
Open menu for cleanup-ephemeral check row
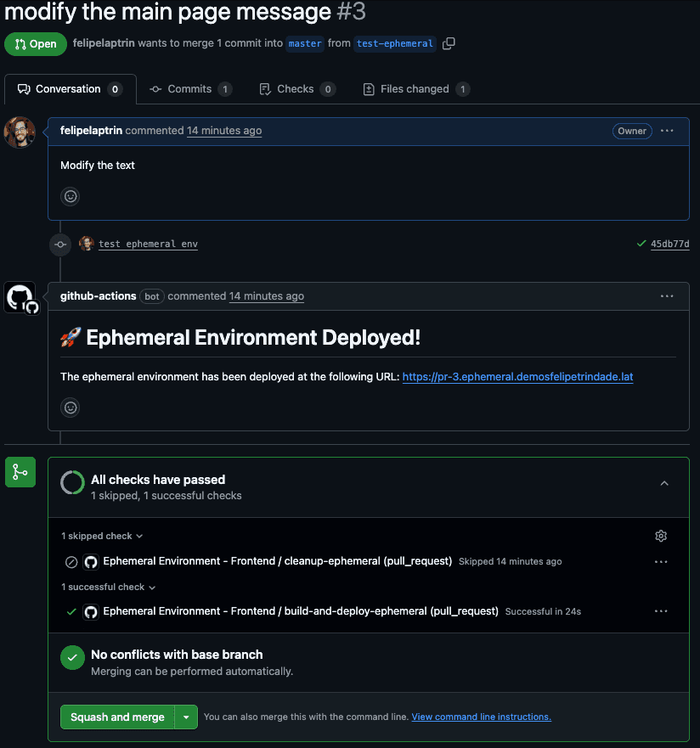point(661,561)
